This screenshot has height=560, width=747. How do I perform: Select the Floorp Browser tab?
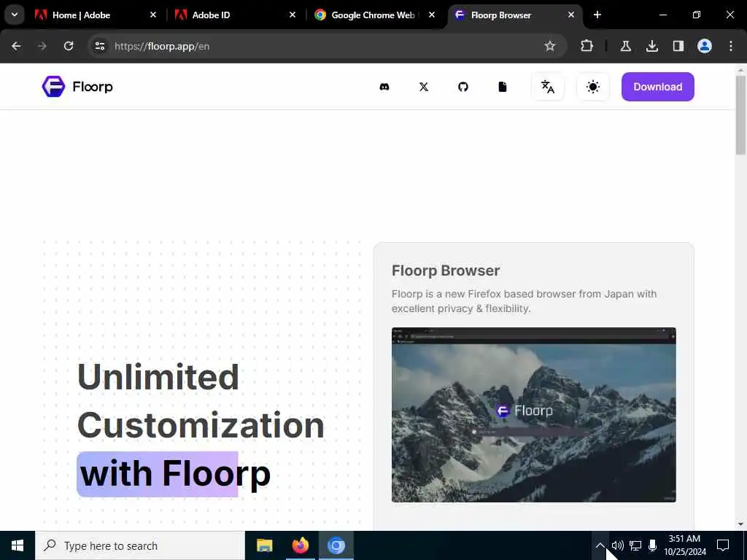pyautogui.click(x=514, y=15)
